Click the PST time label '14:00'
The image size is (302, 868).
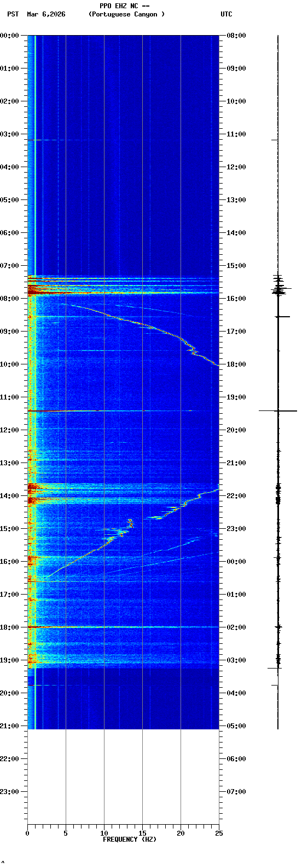coord(9,496)
